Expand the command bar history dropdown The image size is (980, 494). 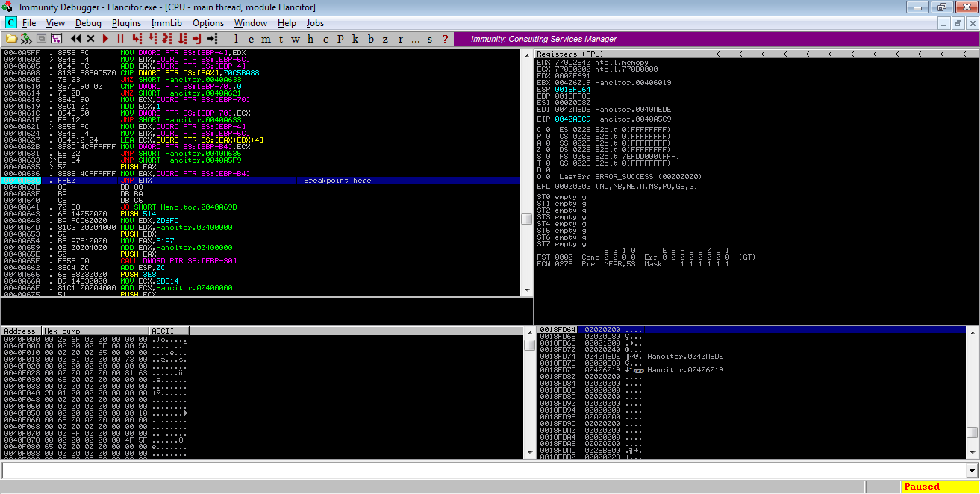[972, 471]
